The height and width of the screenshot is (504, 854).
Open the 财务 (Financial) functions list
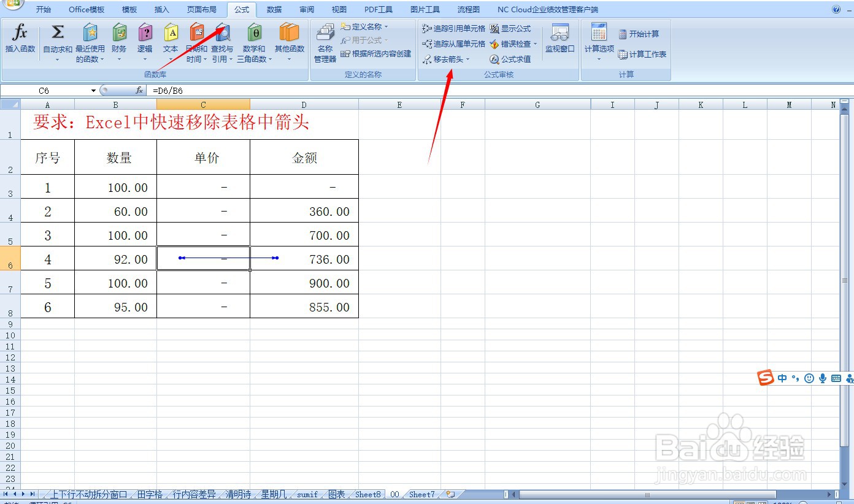119,43
